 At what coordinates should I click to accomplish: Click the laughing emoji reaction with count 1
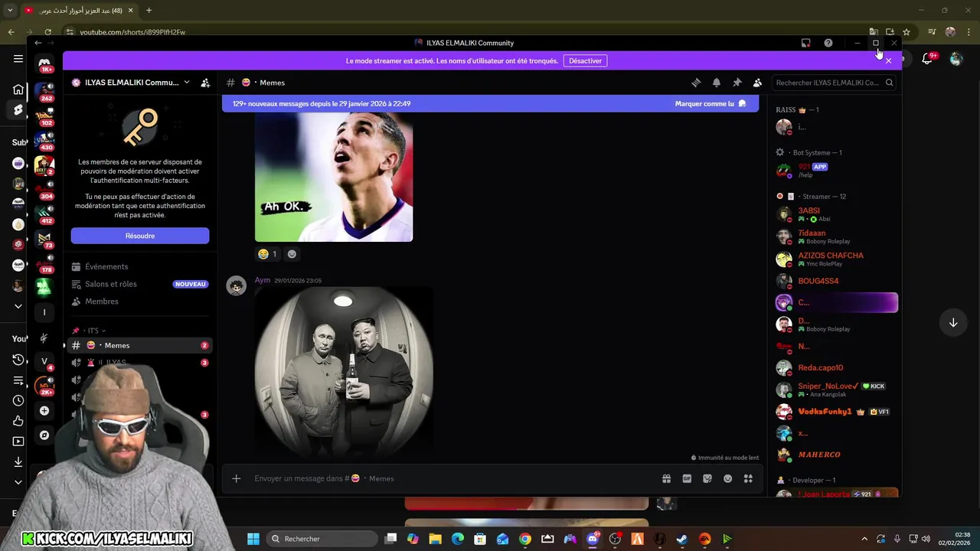click(267, 254)
